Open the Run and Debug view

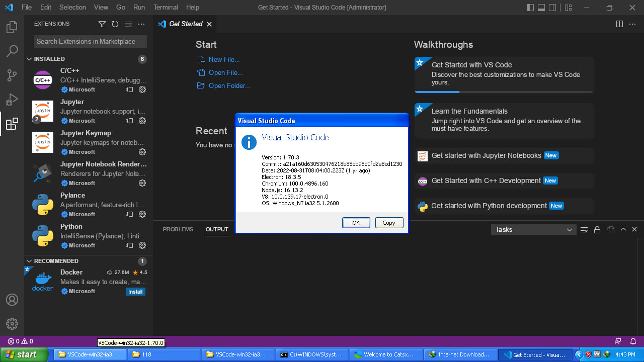(12, 100)
